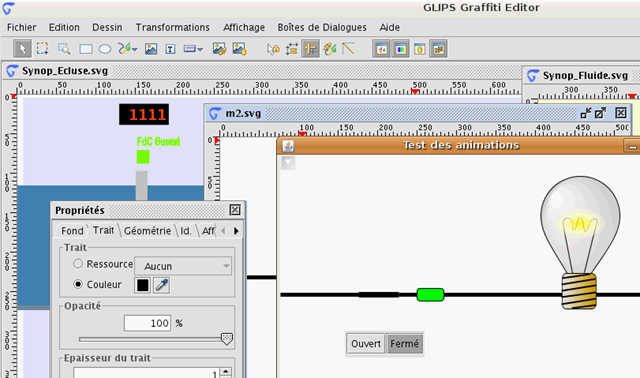Screen dimensions: 640x378
Task: Activate the zoom magnifier tool
Action: click(64, 49)
